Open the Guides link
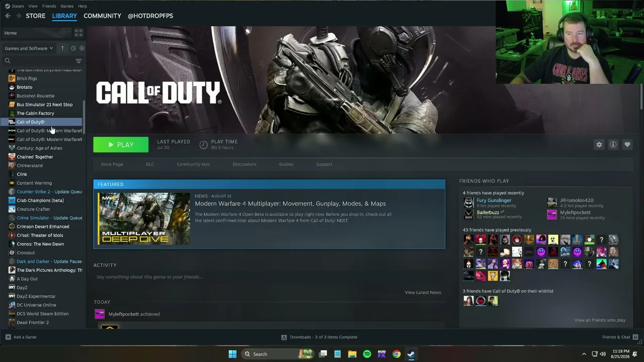This screenshot has width=644, height=362. [x=286, y=164]
